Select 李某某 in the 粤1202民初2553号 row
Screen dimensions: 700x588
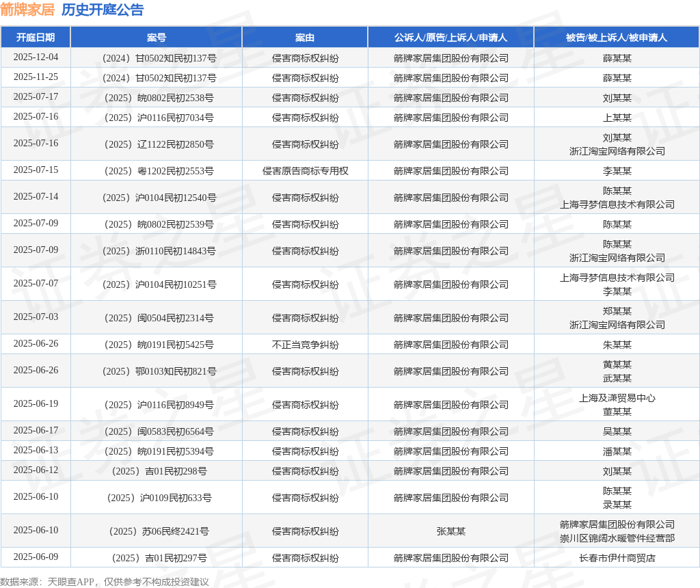(617, 171)
